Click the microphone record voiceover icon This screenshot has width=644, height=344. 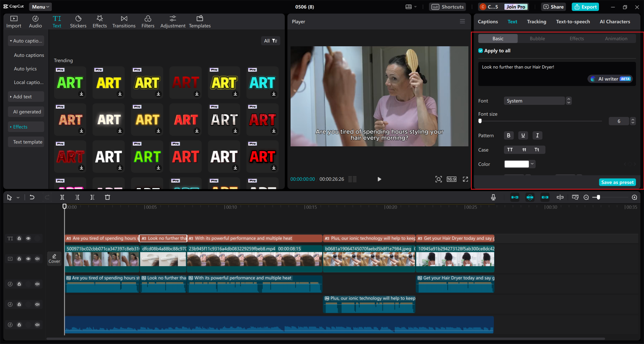pos(493,197)
